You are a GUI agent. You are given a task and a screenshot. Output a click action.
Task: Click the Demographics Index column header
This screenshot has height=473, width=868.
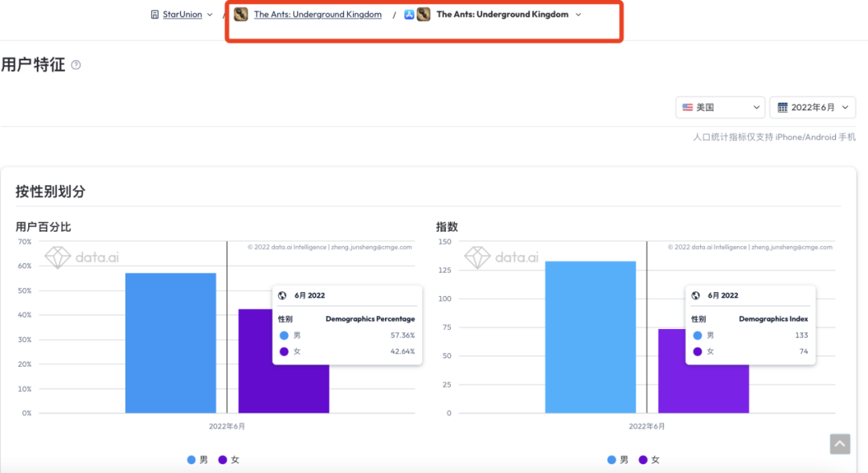(773, 319)
